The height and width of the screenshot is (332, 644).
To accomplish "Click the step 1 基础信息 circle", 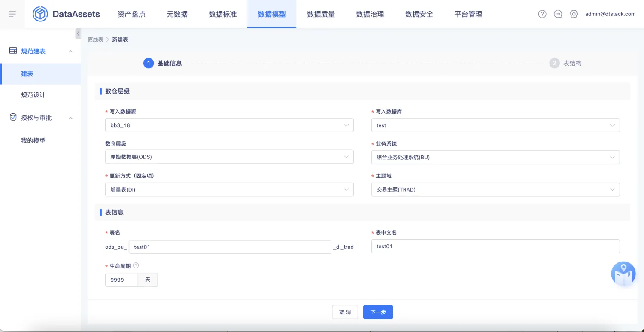I will pyautogui.click(x=148, y=64).
